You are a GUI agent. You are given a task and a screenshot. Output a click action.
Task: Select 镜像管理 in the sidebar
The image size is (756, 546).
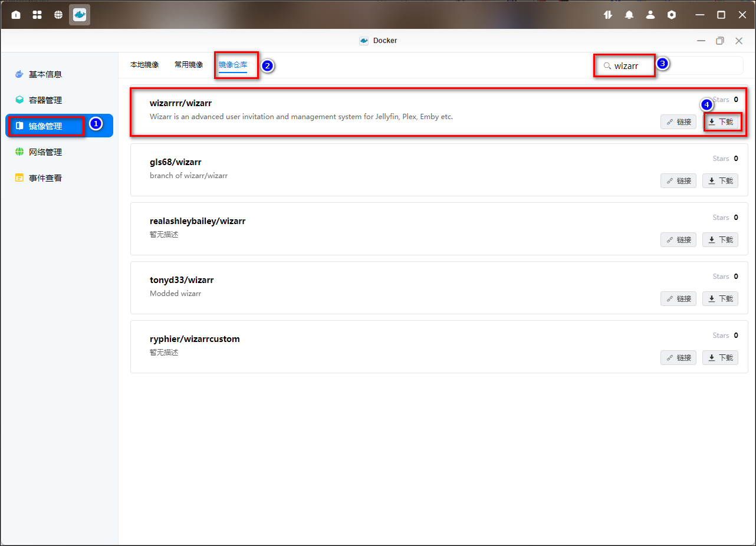tap(45, 126)
